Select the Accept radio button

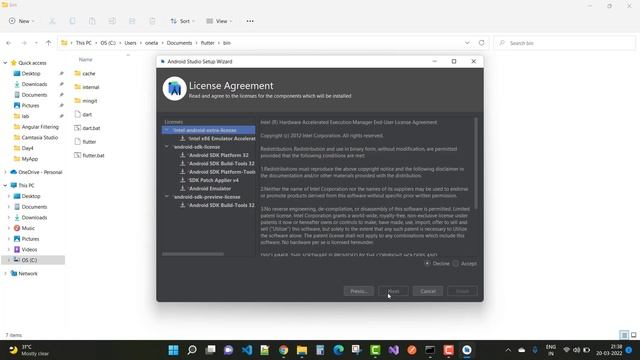(456, 264)
